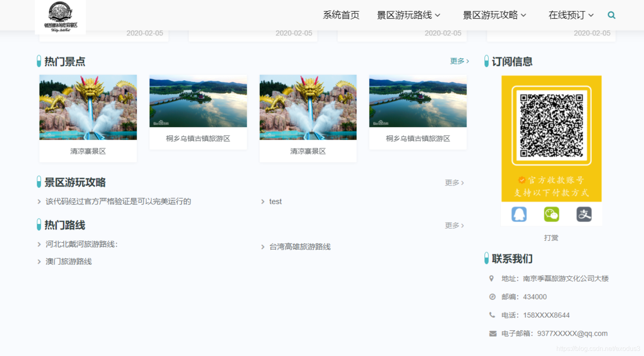
Task: Open 河北北戴河旅游路线 route link
Action: point(82,244)
